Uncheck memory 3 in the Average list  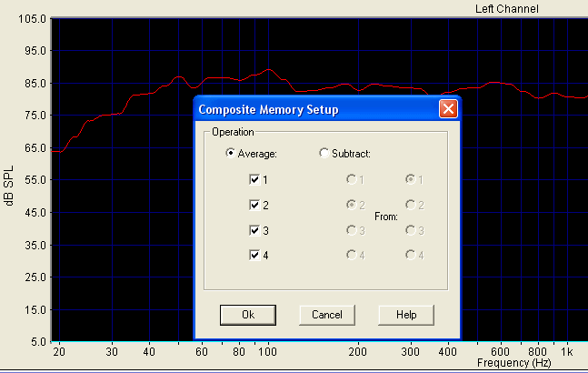coord(254,230)
